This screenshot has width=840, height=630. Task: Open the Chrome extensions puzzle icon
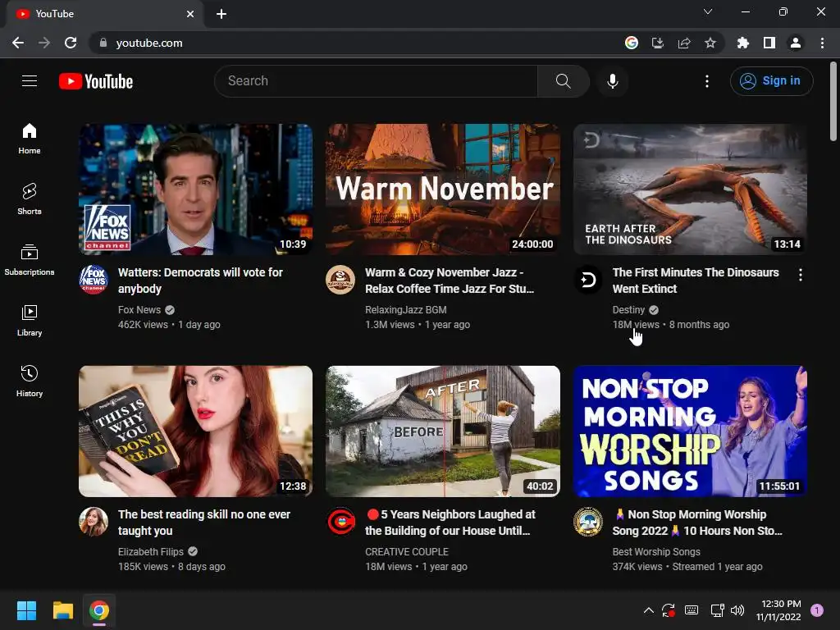(743, 43)
